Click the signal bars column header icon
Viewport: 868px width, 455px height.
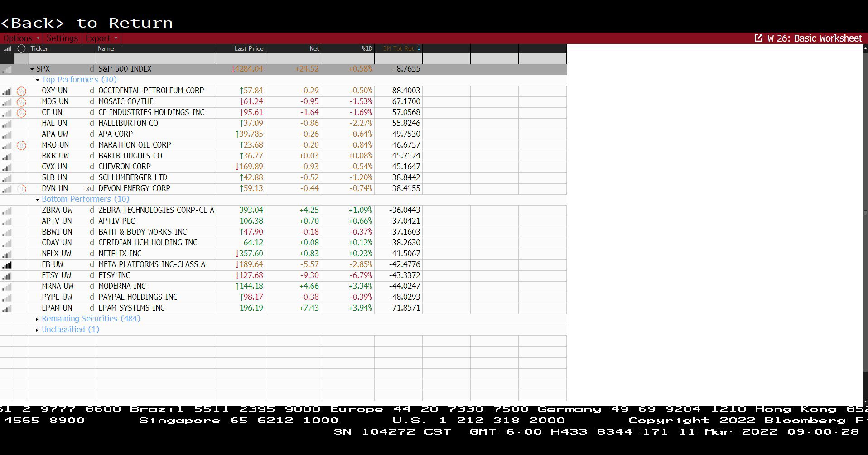pyautogui.click(x=7, y=48)
